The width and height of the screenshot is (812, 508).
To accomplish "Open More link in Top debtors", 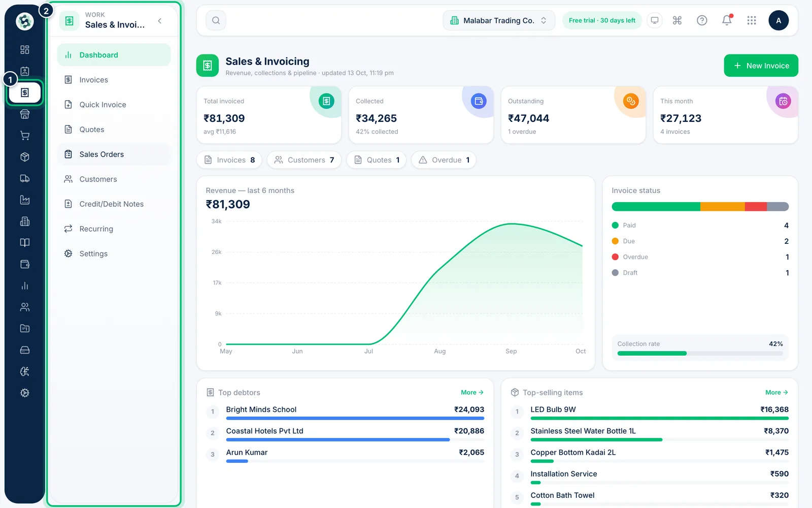I will pyautogui.click(x=472, y=393).
